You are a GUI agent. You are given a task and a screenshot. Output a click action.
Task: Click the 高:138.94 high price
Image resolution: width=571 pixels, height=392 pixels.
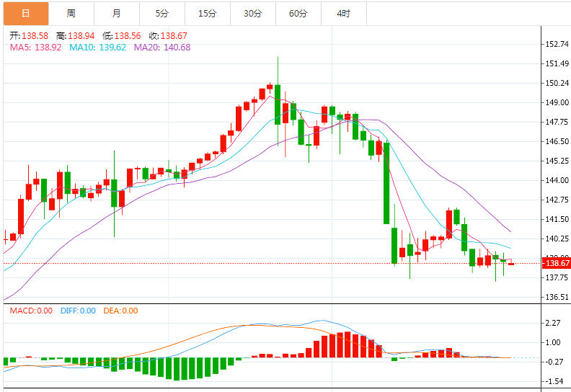tap(76, 36)
